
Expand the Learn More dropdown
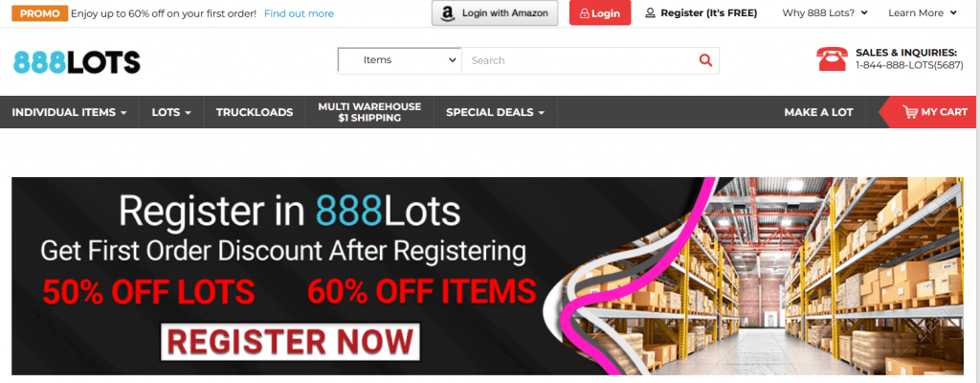click(923, 12)
